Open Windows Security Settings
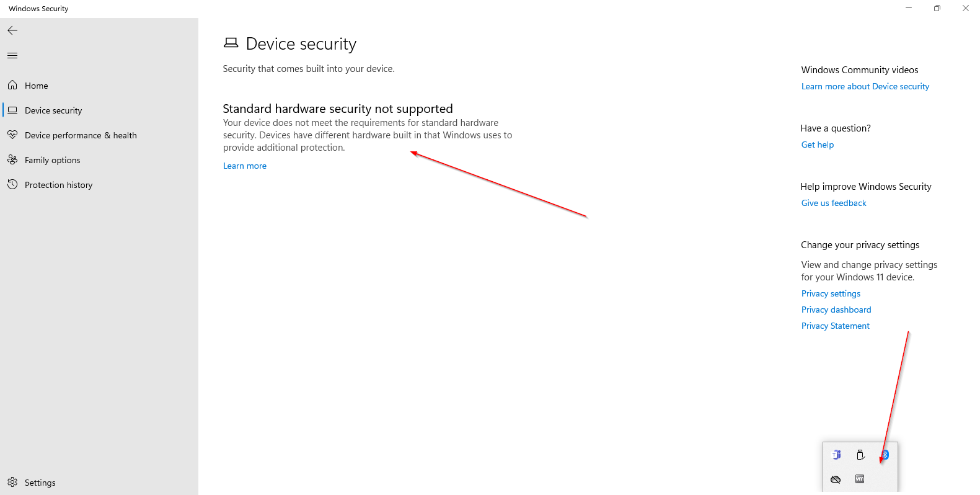The height and width of the screenshot is (495, 980). pos(40,483)
